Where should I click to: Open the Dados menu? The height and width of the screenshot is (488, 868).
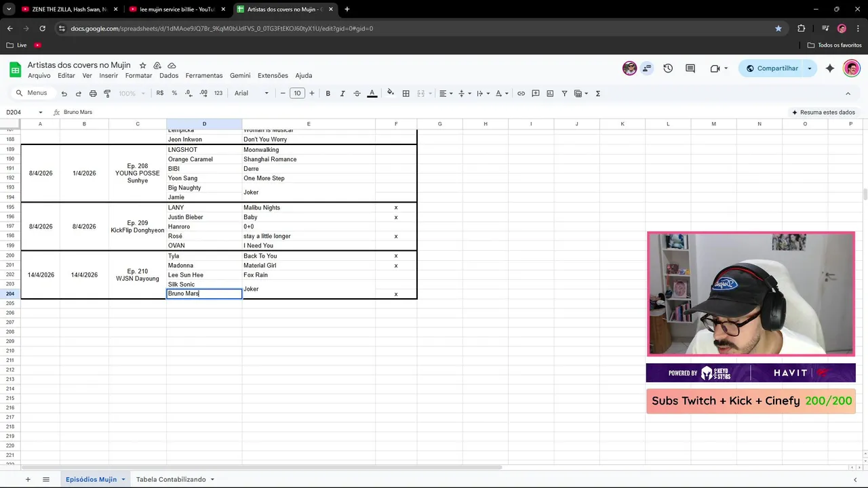[x=169, y=76]
